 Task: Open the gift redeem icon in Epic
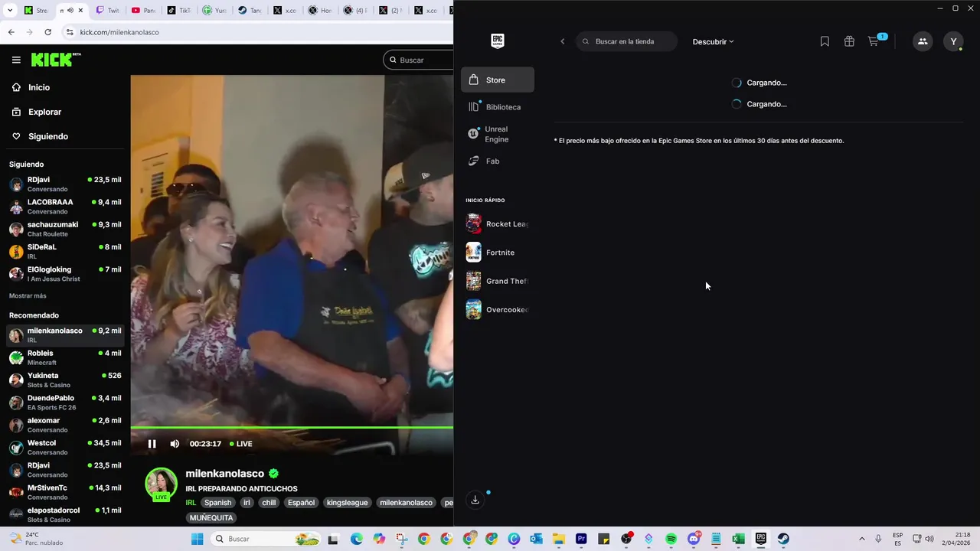849,41
